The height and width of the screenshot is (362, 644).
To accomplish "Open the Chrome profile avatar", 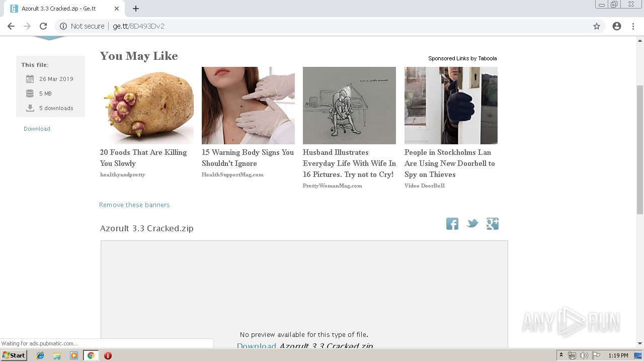I will coord(617,26).
